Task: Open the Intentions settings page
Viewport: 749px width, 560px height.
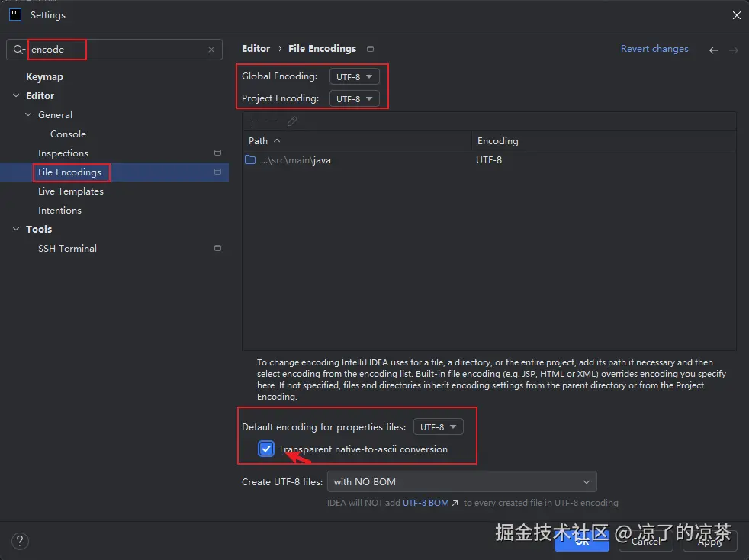Action: [59, 211]
